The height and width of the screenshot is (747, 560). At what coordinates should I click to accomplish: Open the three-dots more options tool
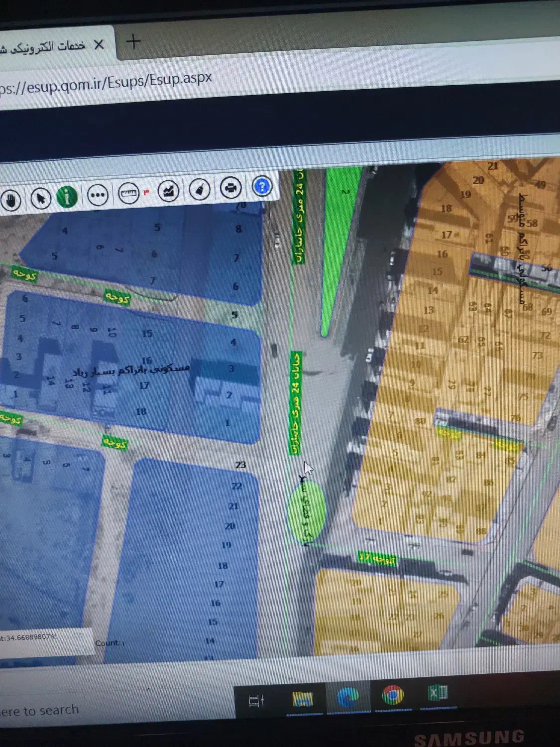pyautogui.click(x=98, y=195)
